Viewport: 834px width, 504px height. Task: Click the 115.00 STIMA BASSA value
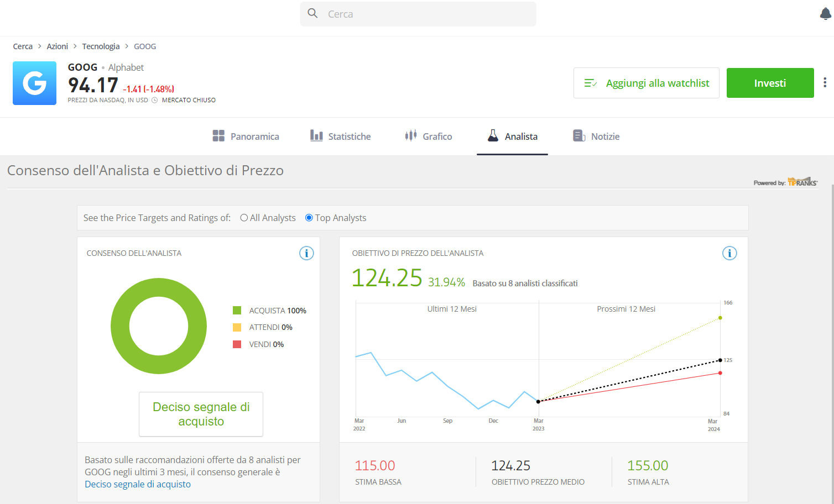(375, 465)
